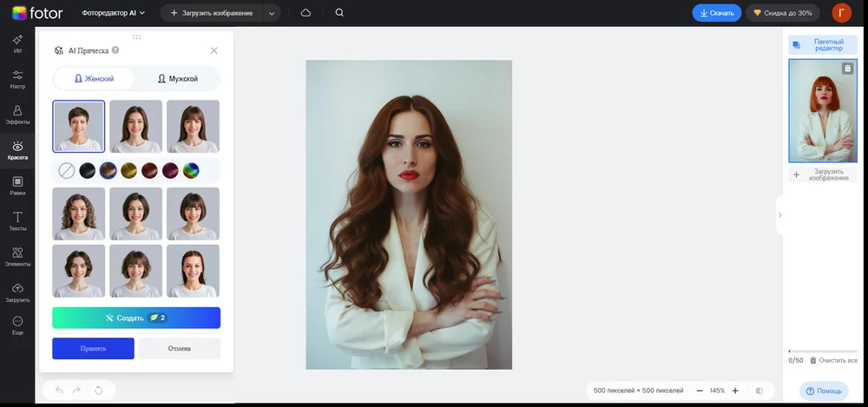Collapse the right side panel with chevron

(x=779, y=215)
